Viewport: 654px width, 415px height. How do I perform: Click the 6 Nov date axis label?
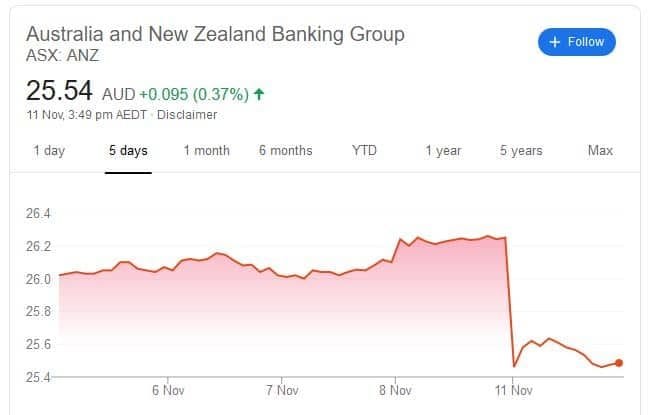[168, 390]
